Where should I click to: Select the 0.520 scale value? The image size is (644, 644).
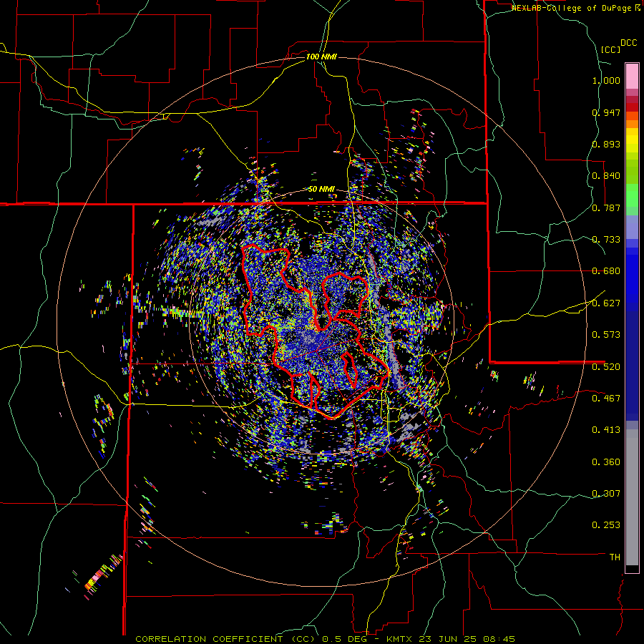pos(606,367)
